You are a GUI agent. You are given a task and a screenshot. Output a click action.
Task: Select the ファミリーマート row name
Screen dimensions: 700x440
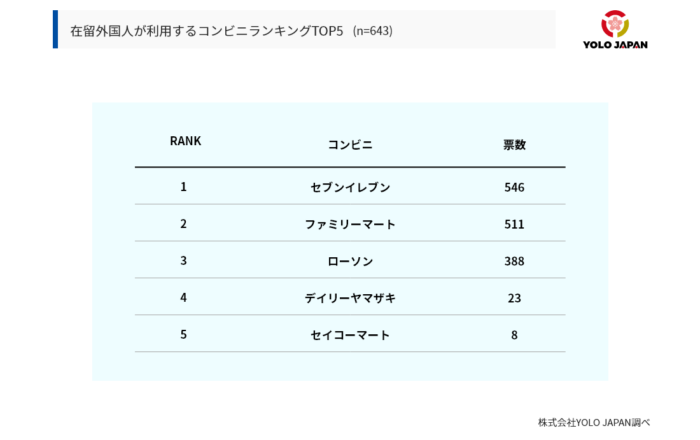coord(350,224)
